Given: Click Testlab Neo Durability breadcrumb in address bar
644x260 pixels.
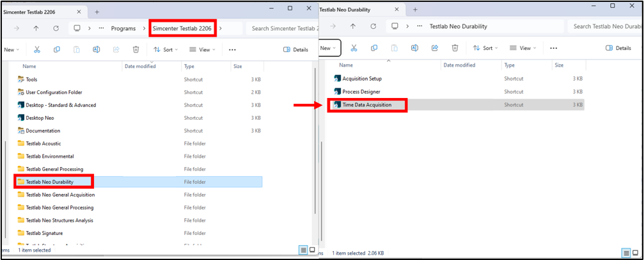Looking at the screenshot, I should (x=459, y=26).
